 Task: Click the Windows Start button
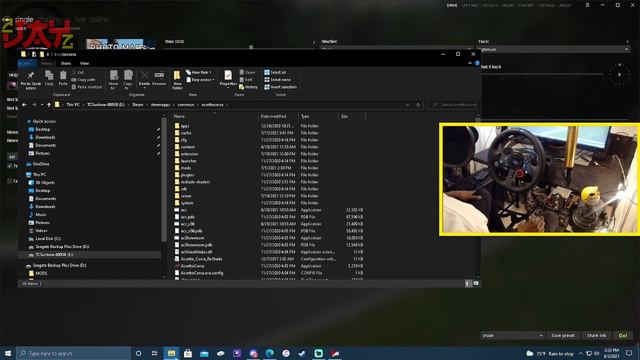click(8, 353)
